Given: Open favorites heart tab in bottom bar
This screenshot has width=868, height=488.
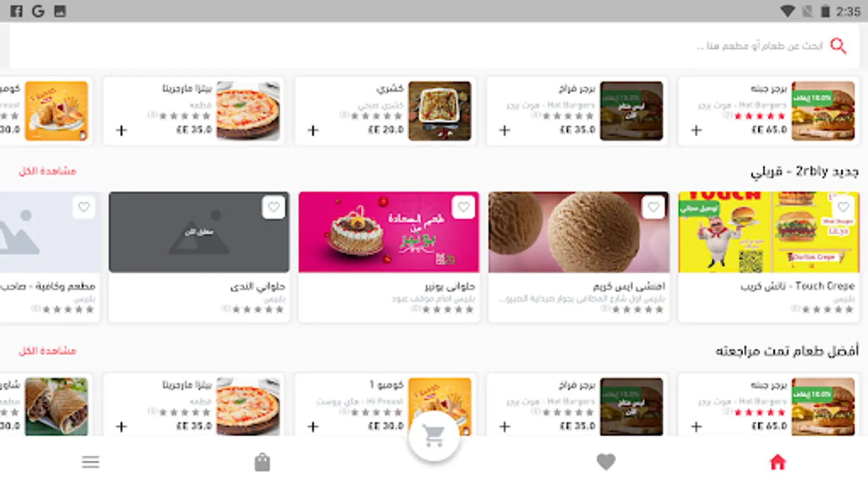Looking at the screenshot, I should [606, 462].
